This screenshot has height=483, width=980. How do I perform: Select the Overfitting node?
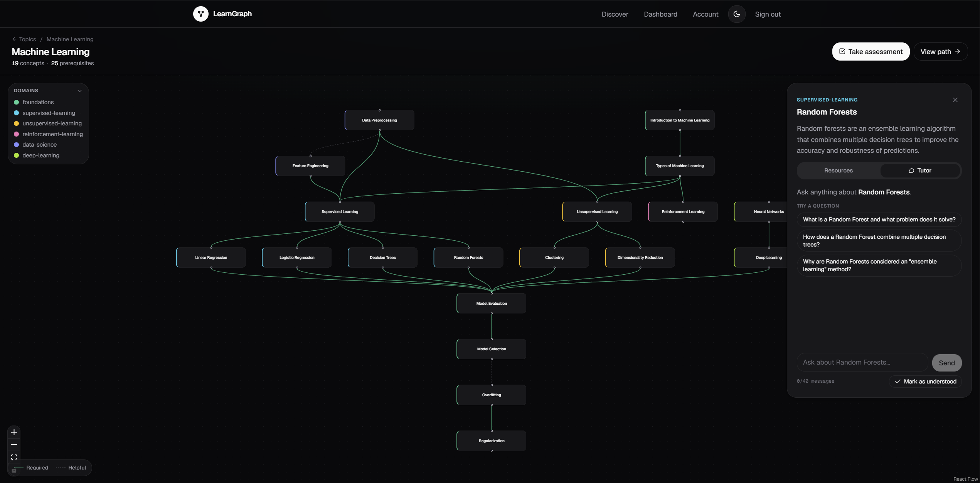[492, 395]
